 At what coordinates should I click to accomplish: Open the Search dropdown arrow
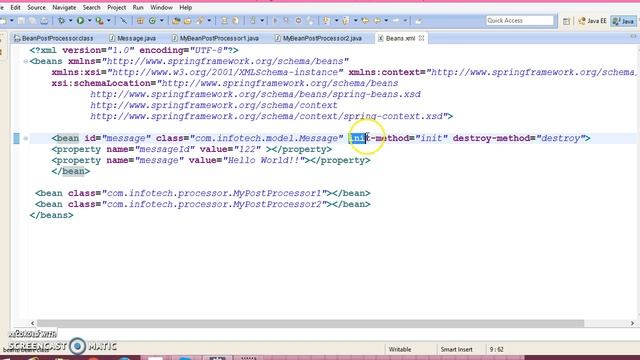(209, 20)
